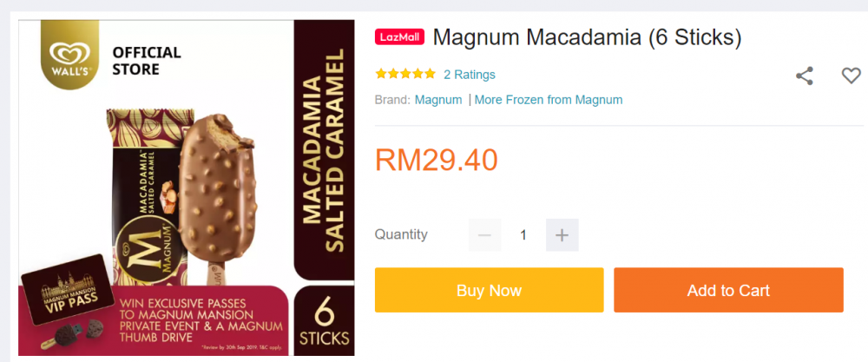Open More Frozen from Magnum link
The image size is (868, 362).
[549, 100]
